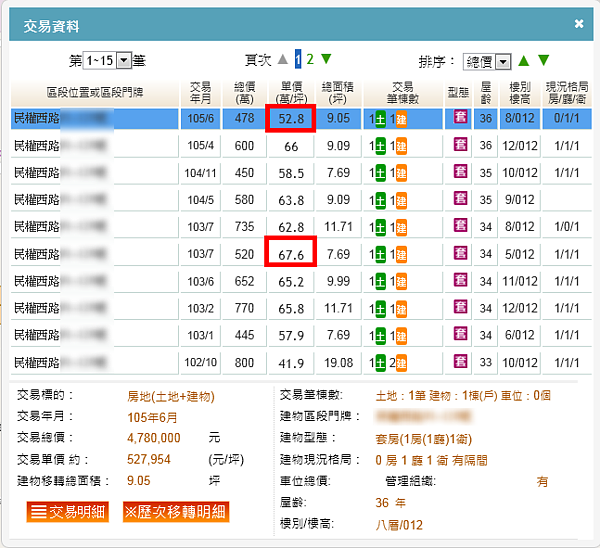
Task: Click the 套房(1房(1廳)1衛) building type value
Action: click(x=424, y=439)
